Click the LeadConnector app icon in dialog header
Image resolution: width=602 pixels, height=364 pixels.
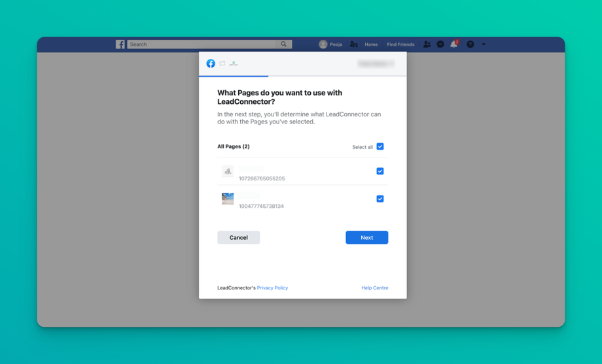click(234, 63)
